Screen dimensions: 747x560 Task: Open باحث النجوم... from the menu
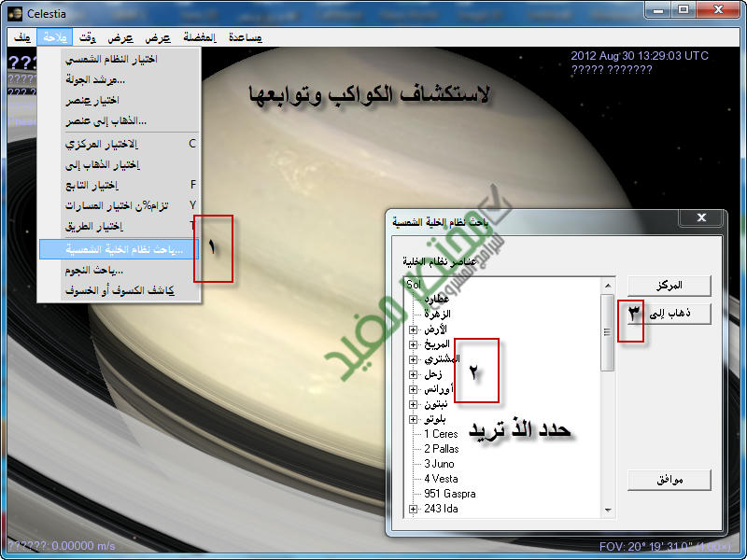pos(119,270)
